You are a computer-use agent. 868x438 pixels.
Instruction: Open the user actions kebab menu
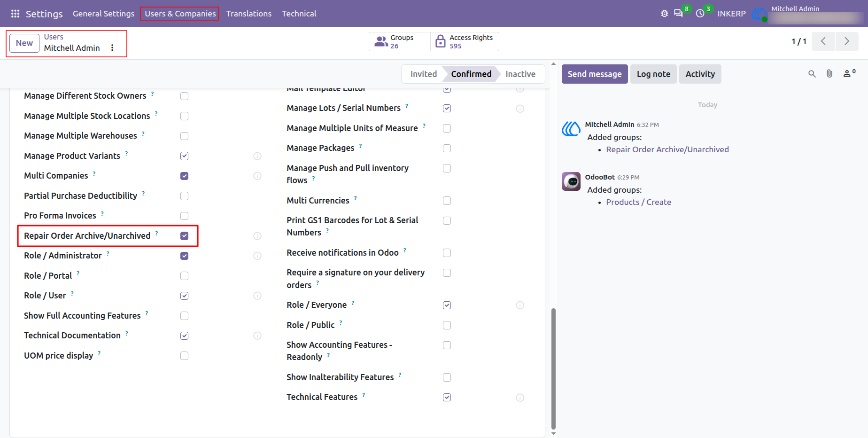click(x=112, y=47)
